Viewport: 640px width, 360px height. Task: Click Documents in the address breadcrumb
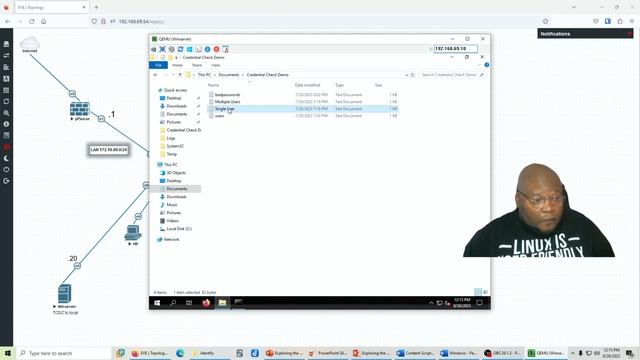(229, 75)
